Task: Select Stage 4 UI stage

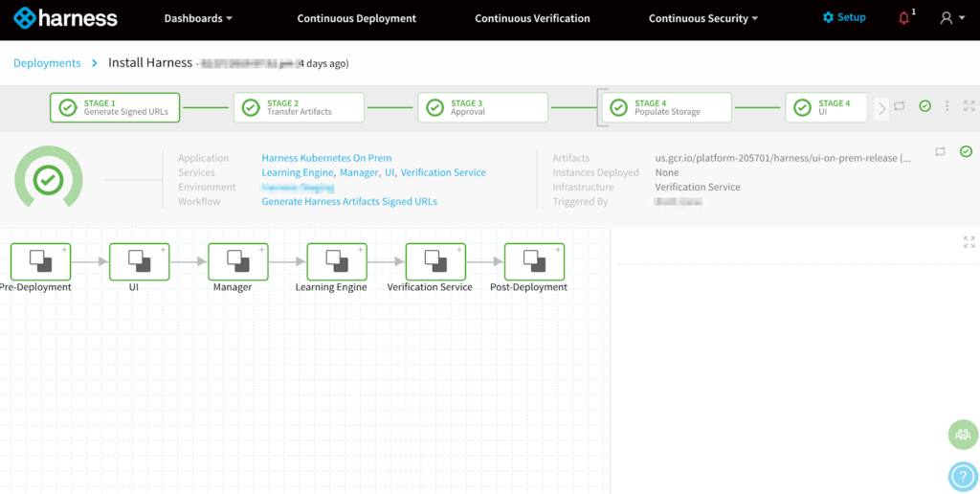Action: click(x=826, y=107)
